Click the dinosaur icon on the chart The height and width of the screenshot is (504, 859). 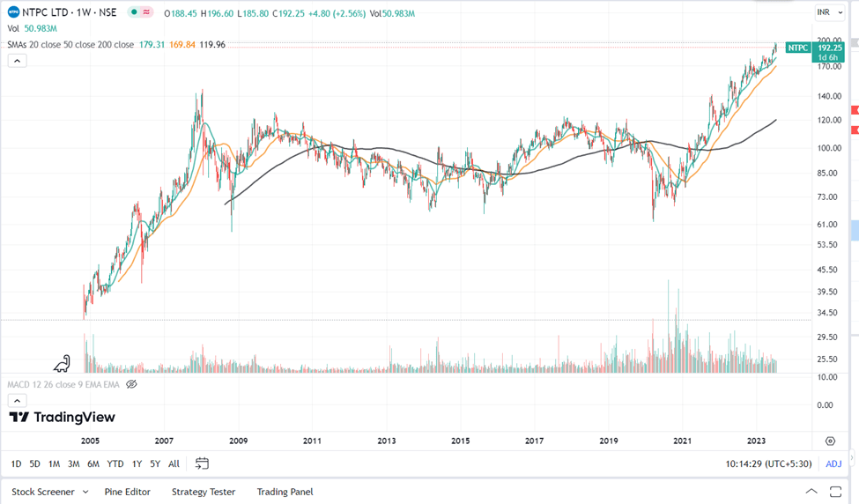pyautogui.click(x=63, y=362)
